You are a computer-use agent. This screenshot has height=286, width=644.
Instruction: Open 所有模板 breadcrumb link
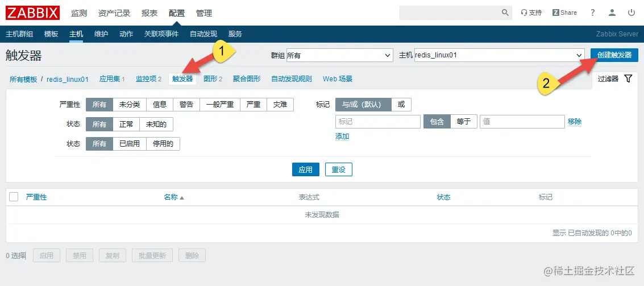click(23, 79)
